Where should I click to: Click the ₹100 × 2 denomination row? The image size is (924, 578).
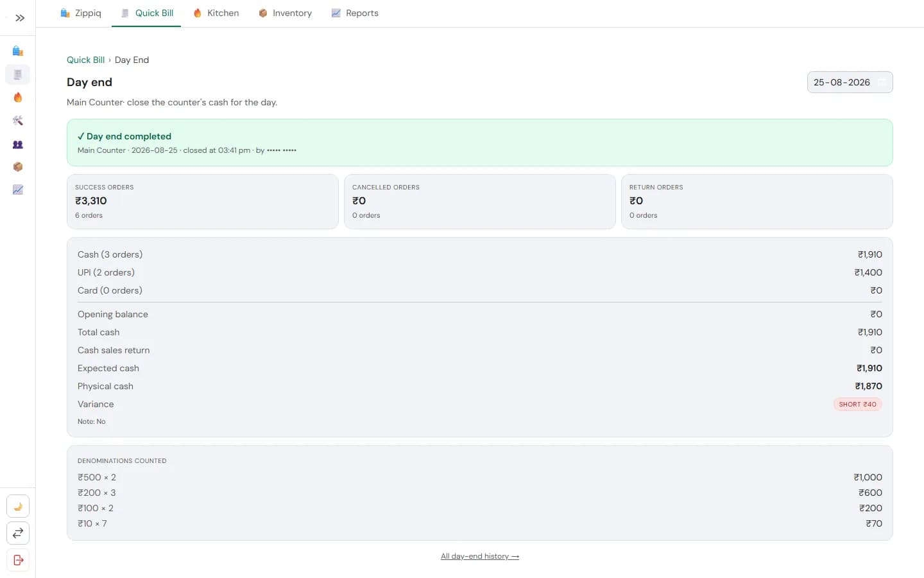click(480, 508)
